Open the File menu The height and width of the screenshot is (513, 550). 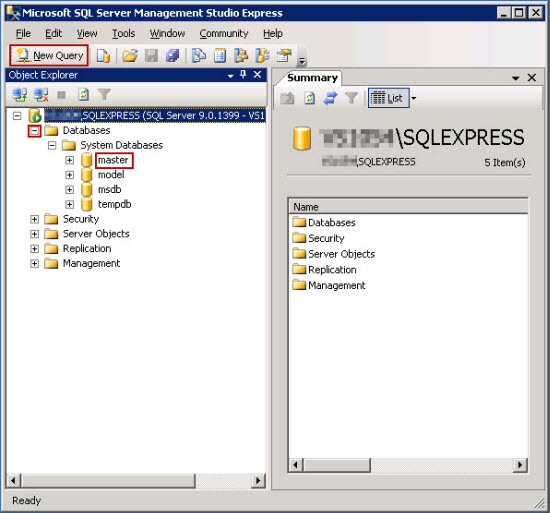click(23, 34)
